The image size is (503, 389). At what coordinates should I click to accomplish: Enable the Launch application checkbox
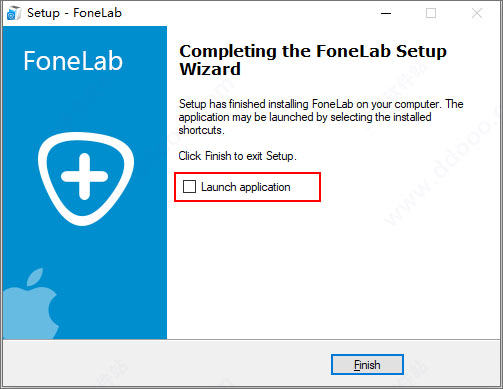tap(189, 187)
